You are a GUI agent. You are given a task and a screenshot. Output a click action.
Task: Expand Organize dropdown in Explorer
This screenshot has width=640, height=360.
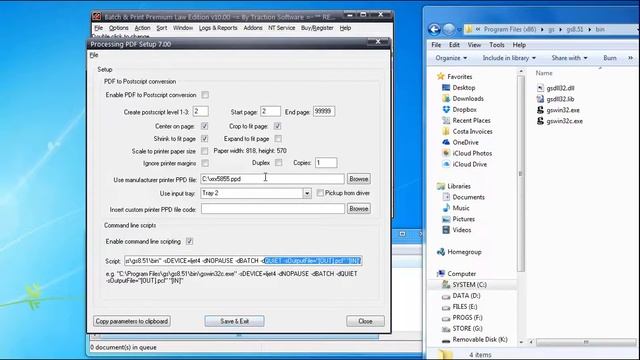451,58
